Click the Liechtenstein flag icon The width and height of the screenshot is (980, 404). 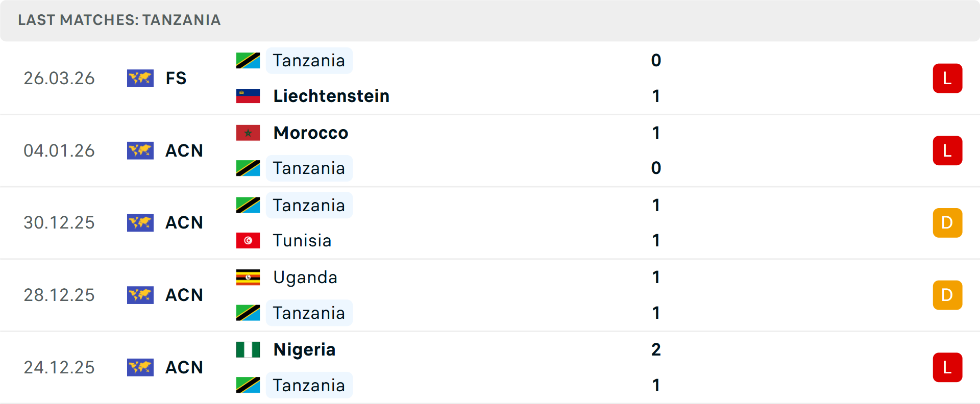[x=248, y=95]
